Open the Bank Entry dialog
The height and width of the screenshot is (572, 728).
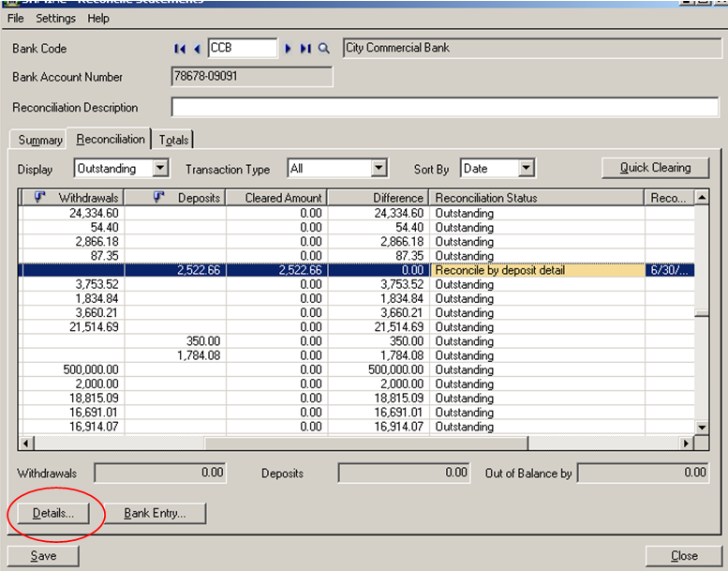pos(155,514)
